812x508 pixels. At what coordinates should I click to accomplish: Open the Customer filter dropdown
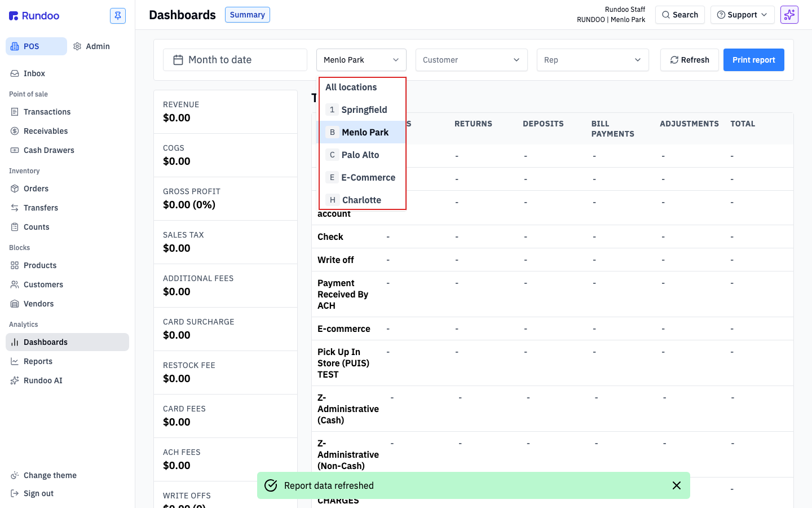point(471,60)
